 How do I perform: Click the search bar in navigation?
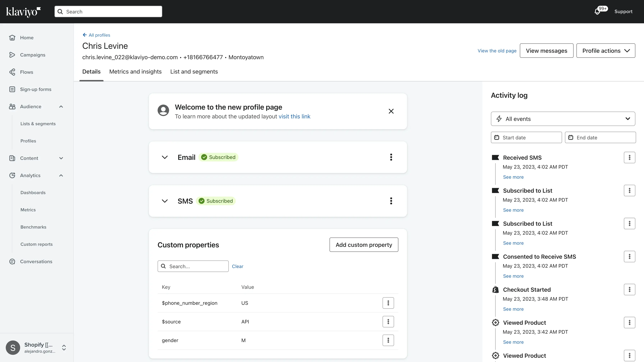(x=108, y=11)
